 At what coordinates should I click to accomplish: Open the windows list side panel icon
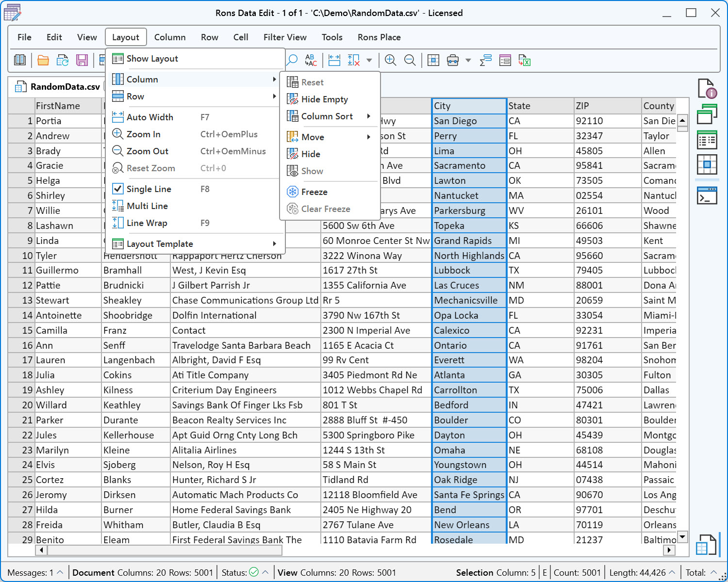click(707, 114)
